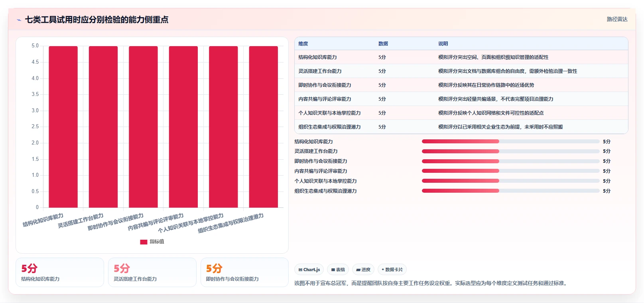Click the 结构化知识库能力 progress bar

click(510, 141)
